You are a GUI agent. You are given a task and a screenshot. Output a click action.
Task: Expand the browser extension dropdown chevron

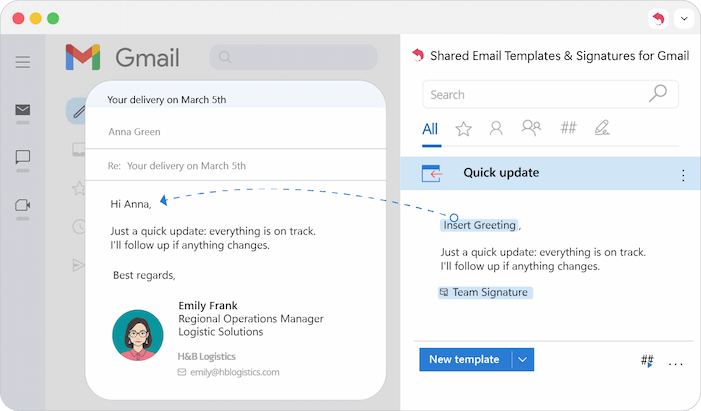pyautogui.click(x=684, y=19)
